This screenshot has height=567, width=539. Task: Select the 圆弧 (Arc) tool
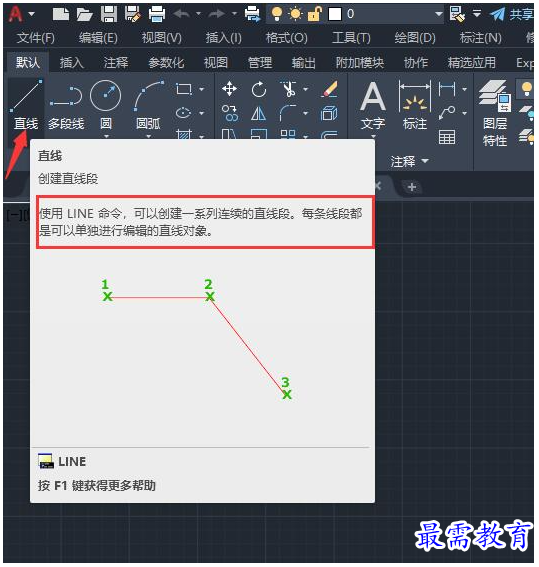click(148, 105)
